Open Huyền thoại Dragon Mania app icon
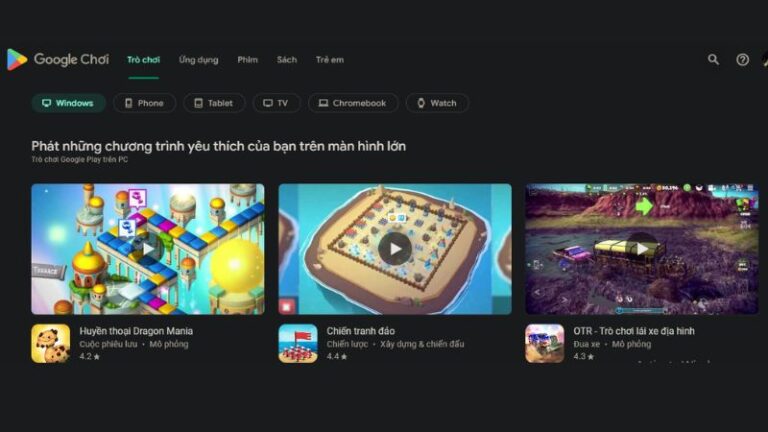The height and width of the screenshot is (432, 768). point(50,343)
